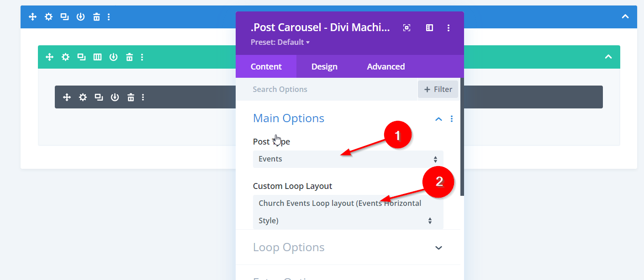The width and height of the screenshot is (644, 280).
Task: Click the blue section's move icon
Action: (32, 17)
